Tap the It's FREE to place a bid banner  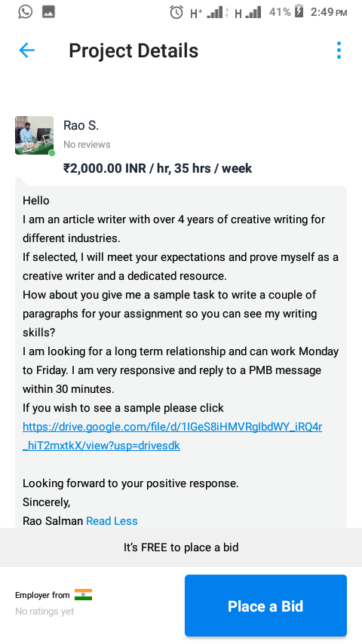181,547
